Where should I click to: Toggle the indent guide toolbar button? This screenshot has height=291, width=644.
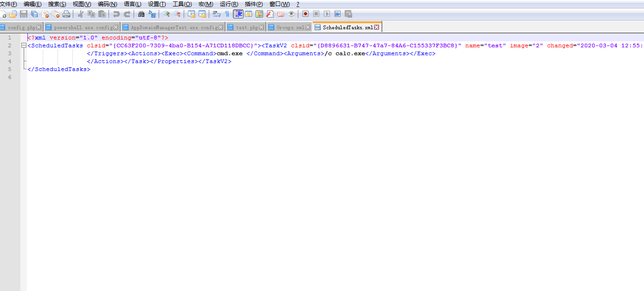point(238,14)
